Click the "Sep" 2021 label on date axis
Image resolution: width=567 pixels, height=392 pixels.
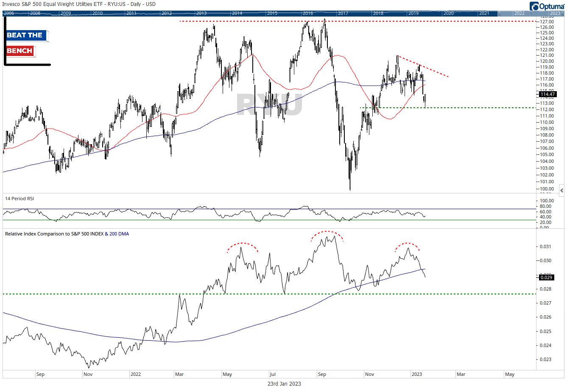(x=40, y=374)
